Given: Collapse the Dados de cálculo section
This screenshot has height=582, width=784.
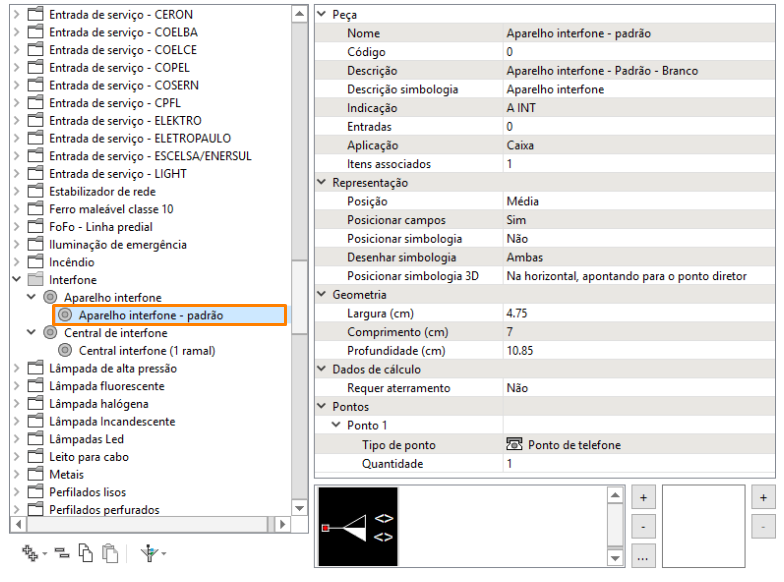Looking at the screenshot, I should (x=322, y=368).
